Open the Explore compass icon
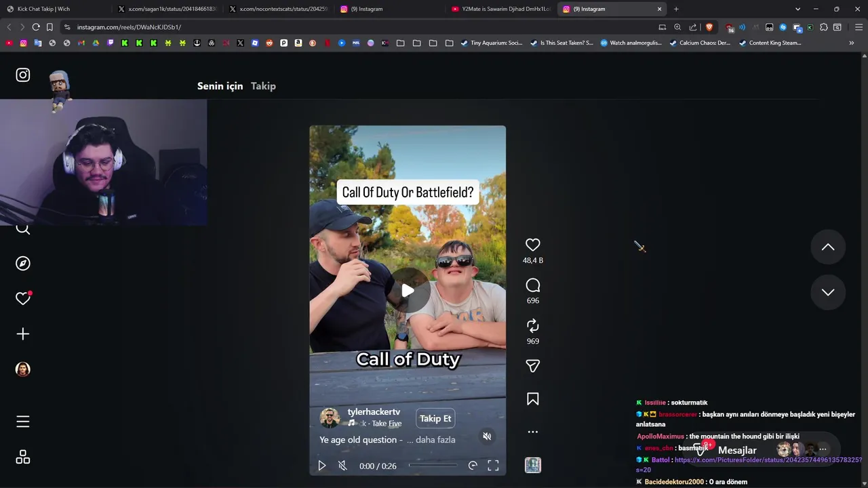 (x=23, y=264)
